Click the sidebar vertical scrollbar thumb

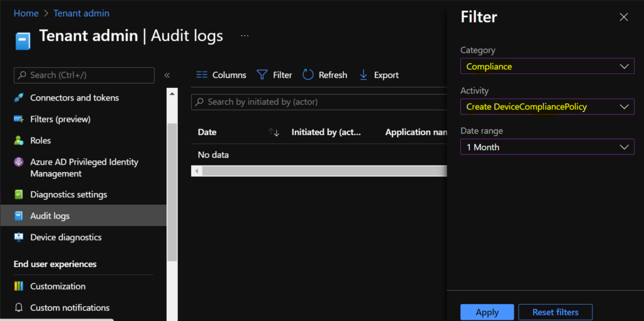click(172, 192)
